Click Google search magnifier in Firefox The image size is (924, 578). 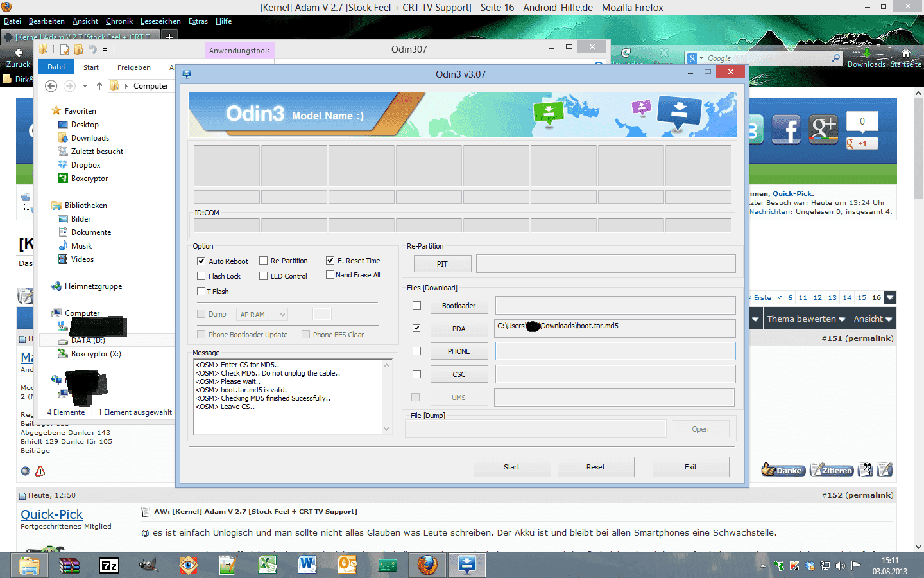click(x=835, y=58)
